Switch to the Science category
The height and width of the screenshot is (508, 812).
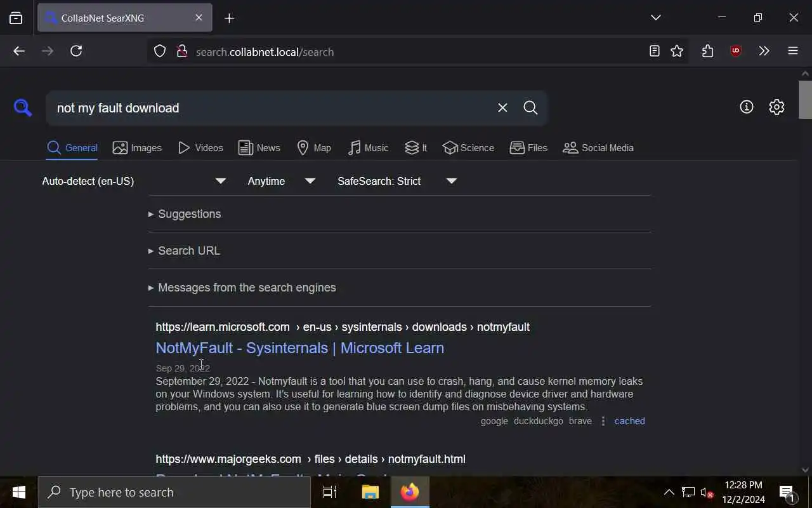pos(468,148)
